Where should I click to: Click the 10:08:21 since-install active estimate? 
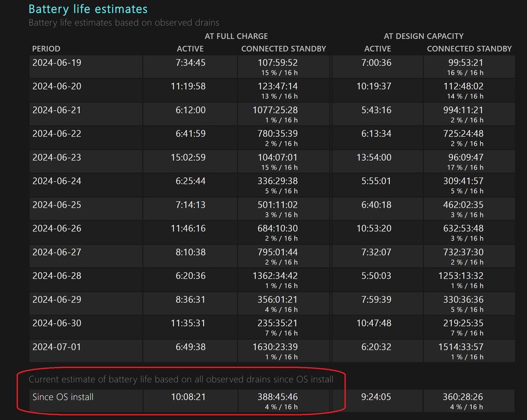point(188,397)
